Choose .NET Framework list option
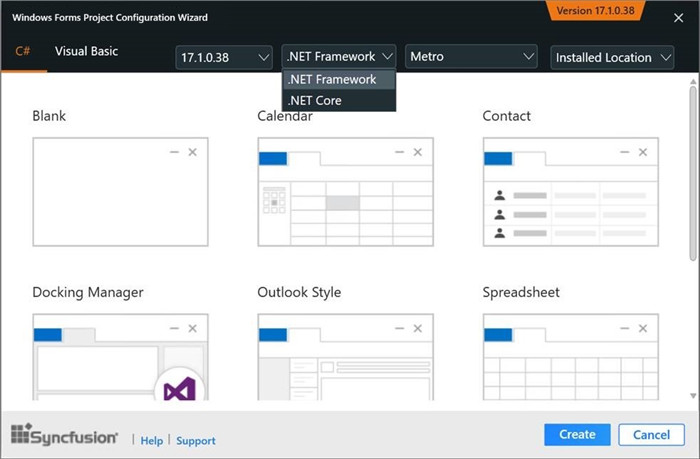 click(x=331, y=80)
